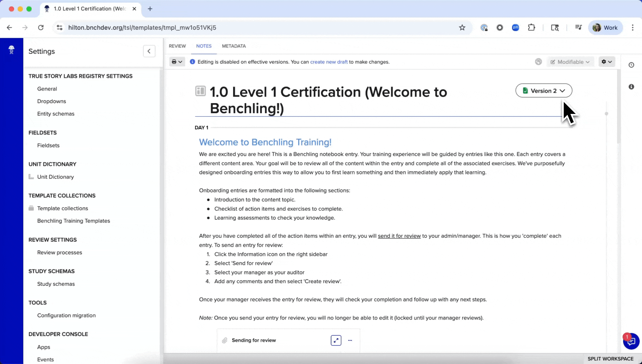Open the browser Extensions puzzle icon
Viewport: 642px width, 364px height.
[x=531, y=28]
